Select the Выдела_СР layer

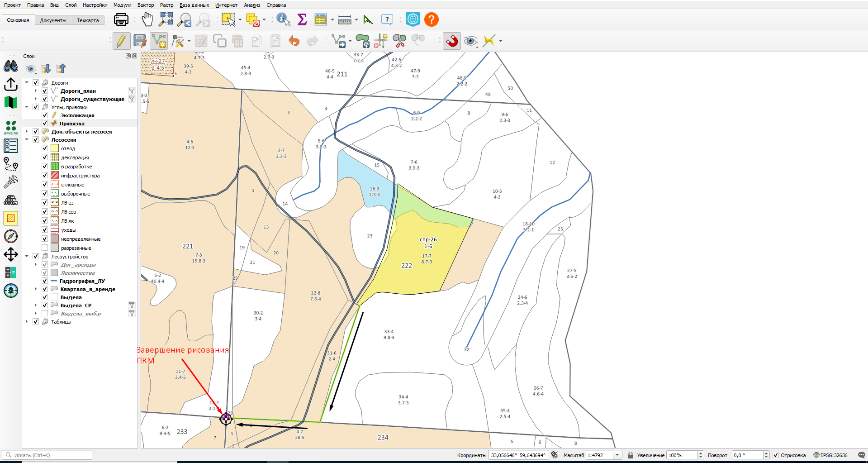[x=76, y=305]
